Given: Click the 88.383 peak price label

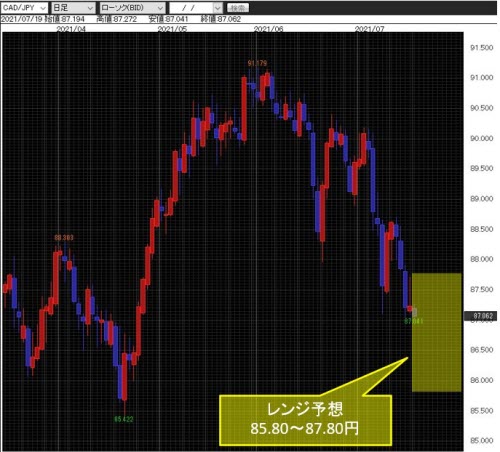Looking at the screenshot, I should click(x=64, y=238).
